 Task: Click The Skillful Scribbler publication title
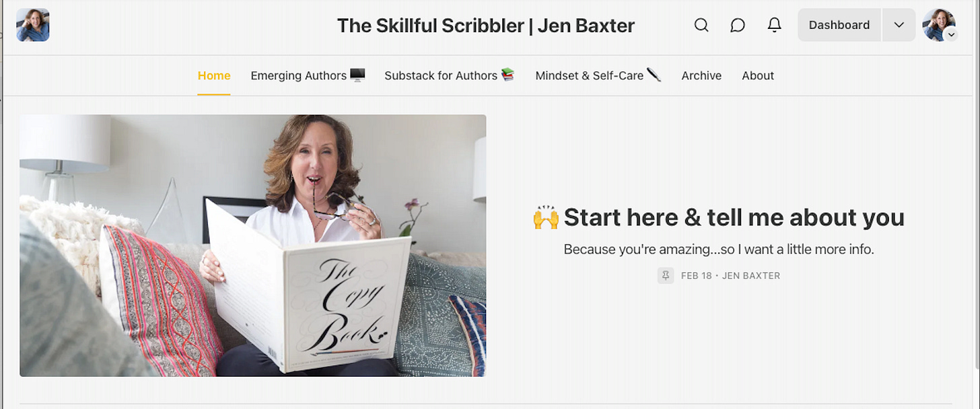[x=486, y=26]
